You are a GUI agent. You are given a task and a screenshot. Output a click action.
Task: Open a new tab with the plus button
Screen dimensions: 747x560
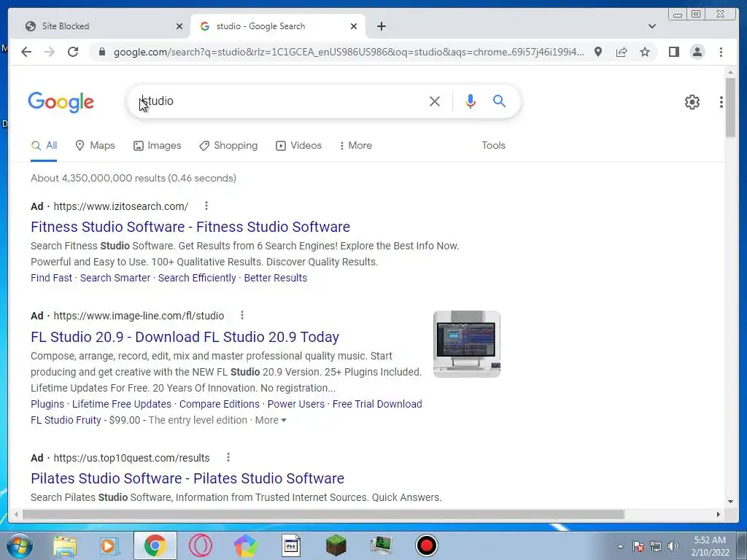381,26
